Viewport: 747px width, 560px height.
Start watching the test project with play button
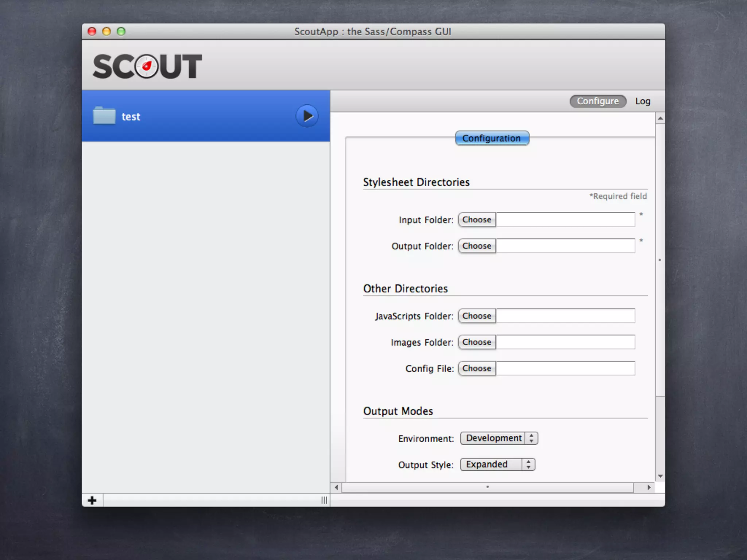[307, 116]
